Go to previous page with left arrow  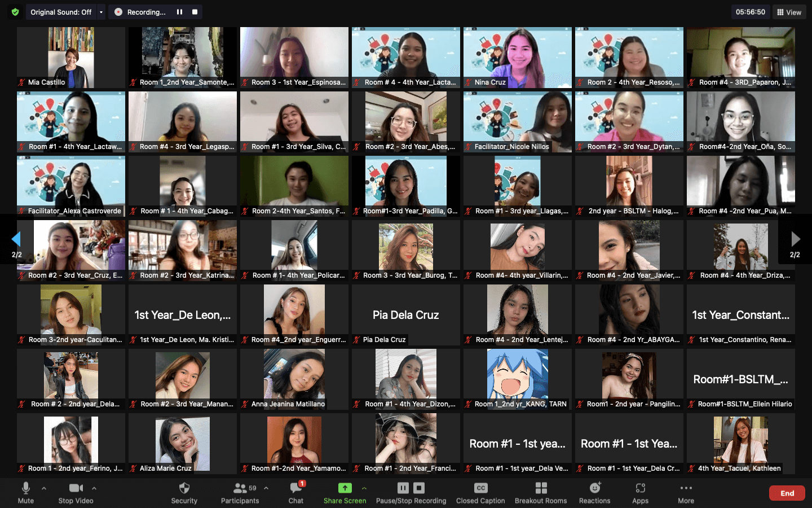pos(16,239)
